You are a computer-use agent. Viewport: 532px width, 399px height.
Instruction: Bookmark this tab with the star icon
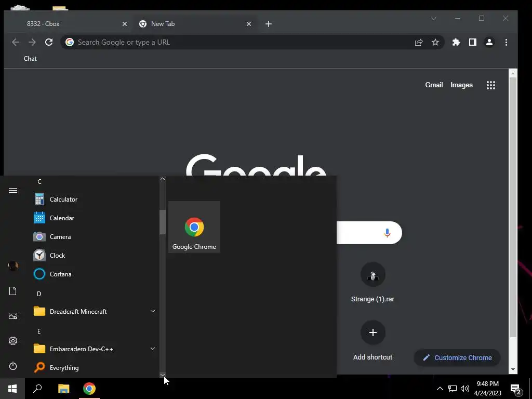(x=435, y=42)
